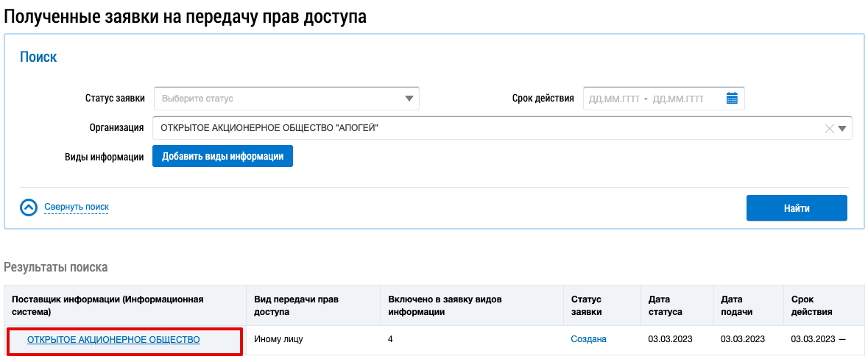Focus the start date field of Срок действия

[613, 98]
